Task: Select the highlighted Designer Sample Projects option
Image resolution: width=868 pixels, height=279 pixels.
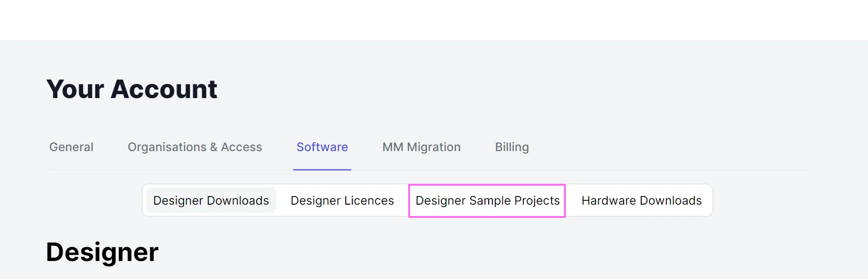Action: coord(487,200)
